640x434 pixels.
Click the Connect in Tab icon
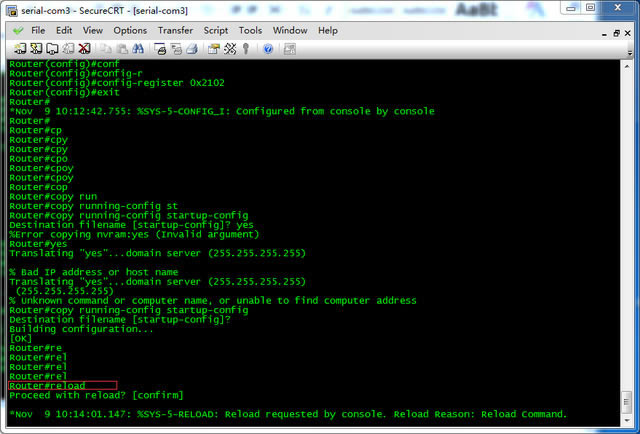[x=52, y=49]
